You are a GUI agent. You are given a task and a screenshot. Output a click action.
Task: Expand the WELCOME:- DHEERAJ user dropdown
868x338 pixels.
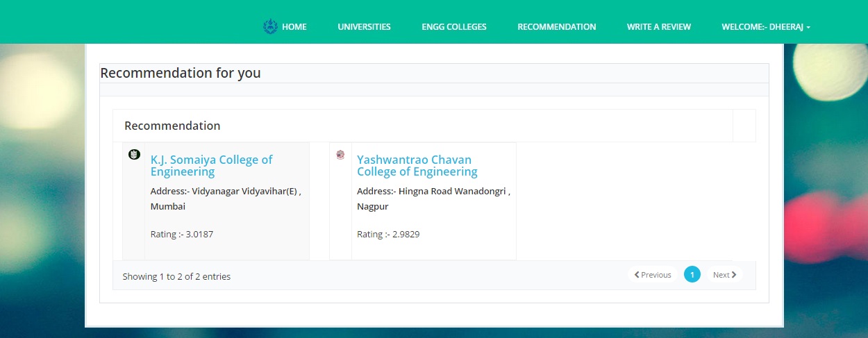[766, 26]
